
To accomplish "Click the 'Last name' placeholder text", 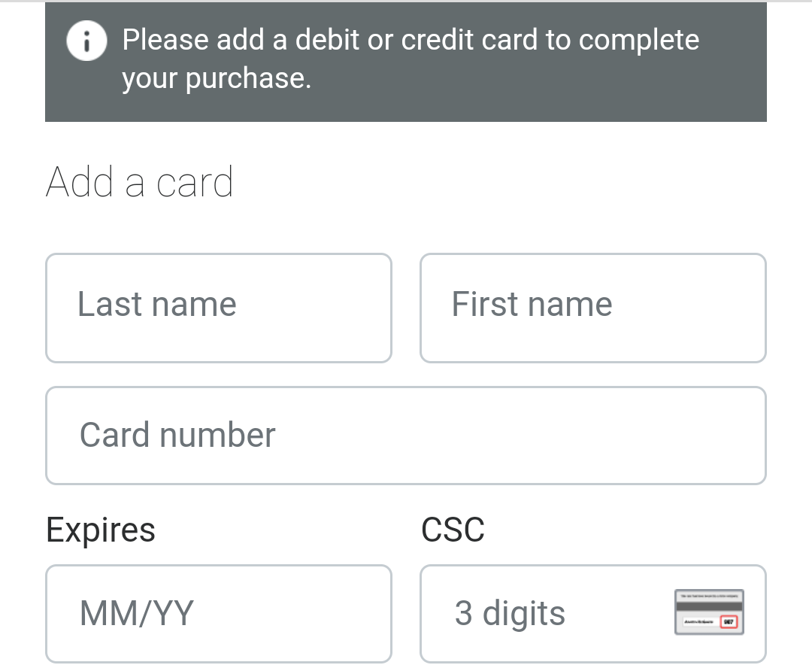I will click(x=157, y=305).
